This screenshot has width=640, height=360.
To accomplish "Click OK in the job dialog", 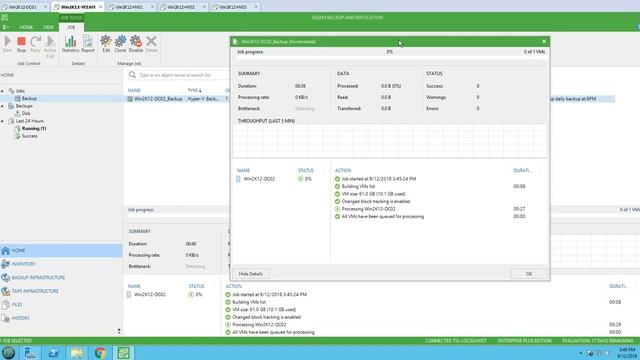I will click(x=529, y=274).
